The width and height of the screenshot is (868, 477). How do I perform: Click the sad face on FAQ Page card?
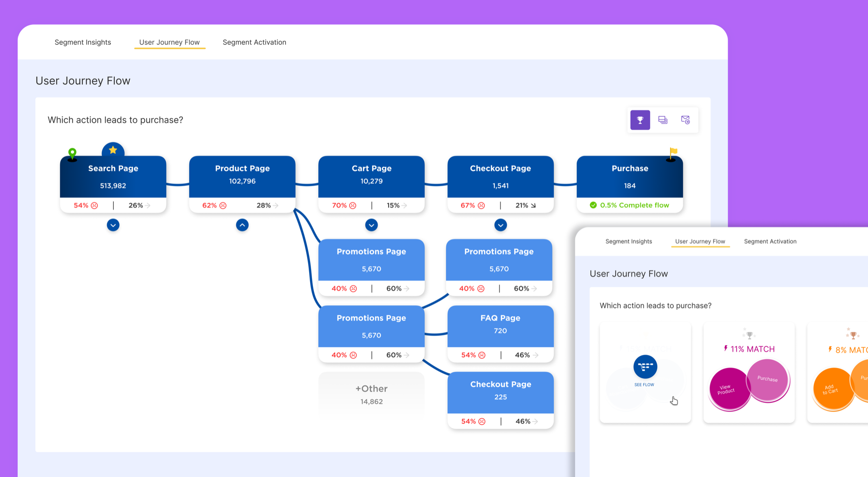(482, 355)
